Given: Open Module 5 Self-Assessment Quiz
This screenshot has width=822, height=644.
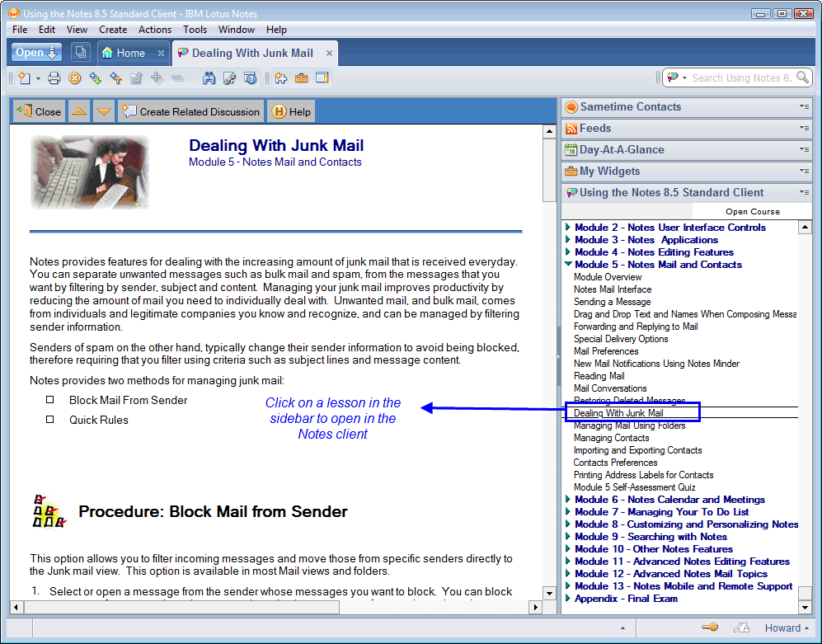Looking at the screenshot, I should pos(634,487).
